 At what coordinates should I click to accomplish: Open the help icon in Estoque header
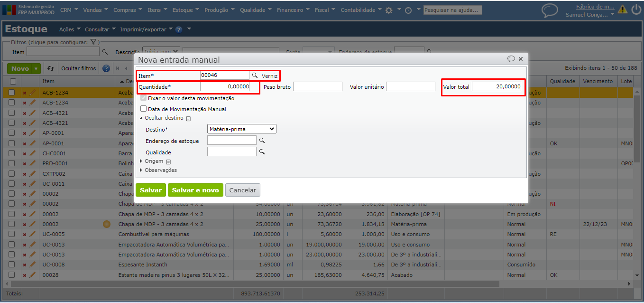[x=179, y=29]
